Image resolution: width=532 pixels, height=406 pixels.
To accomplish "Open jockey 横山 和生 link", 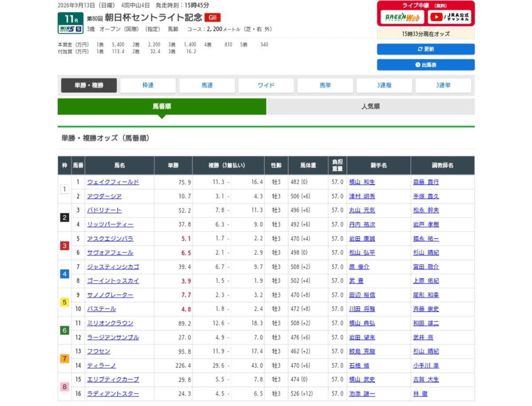I will point(362,182).
